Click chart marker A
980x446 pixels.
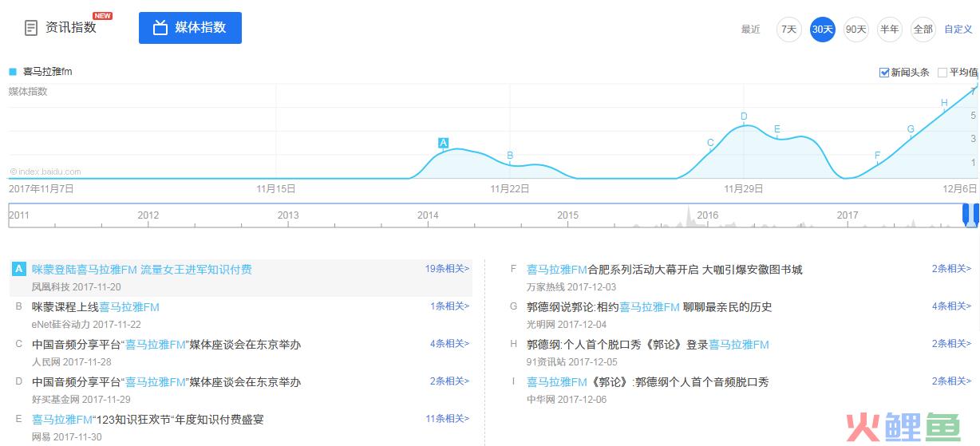coord(443,143)
